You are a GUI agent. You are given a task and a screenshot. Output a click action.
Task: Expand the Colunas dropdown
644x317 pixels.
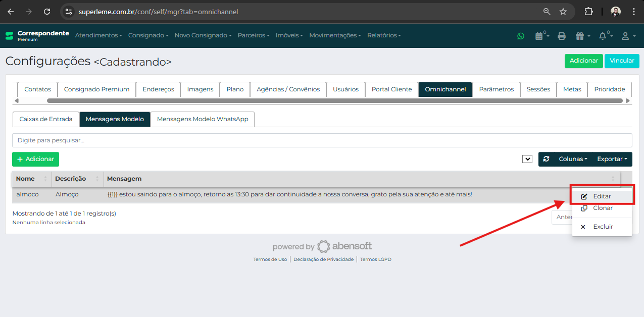[x=573, y=159]
